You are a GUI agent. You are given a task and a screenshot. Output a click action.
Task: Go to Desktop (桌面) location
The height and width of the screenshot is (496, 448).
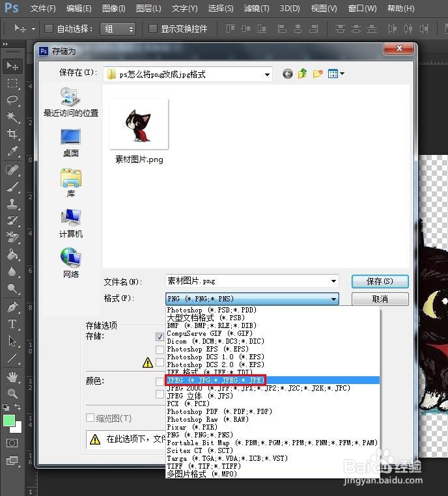click(x=71, y=143)
